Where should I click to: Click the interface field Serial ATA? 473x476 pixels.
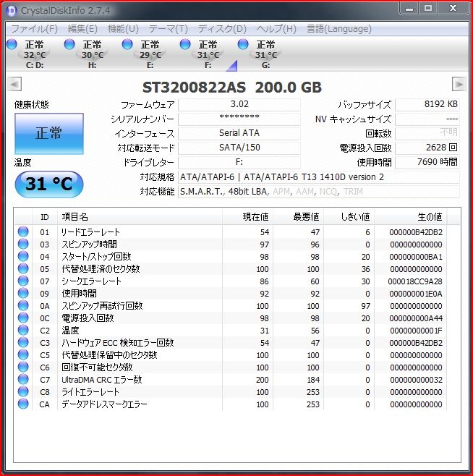tap(239, 133)
